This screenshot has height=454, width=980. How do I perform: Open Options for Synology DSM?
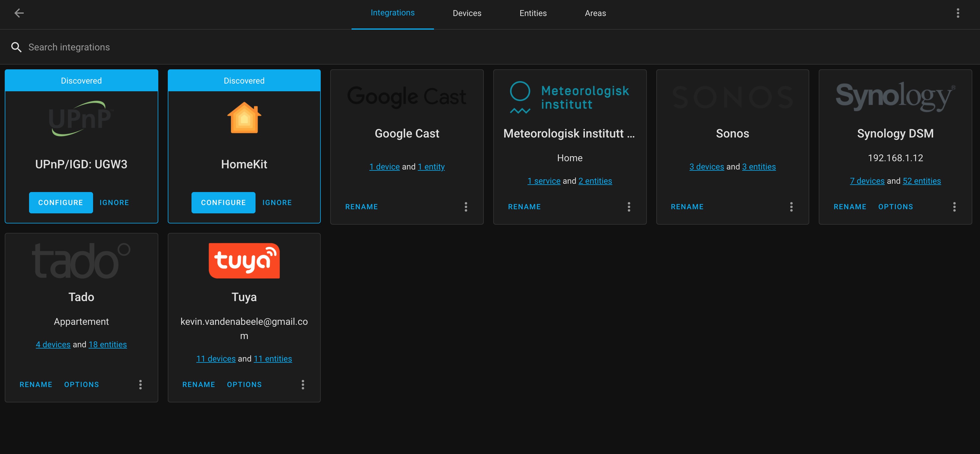896,207
